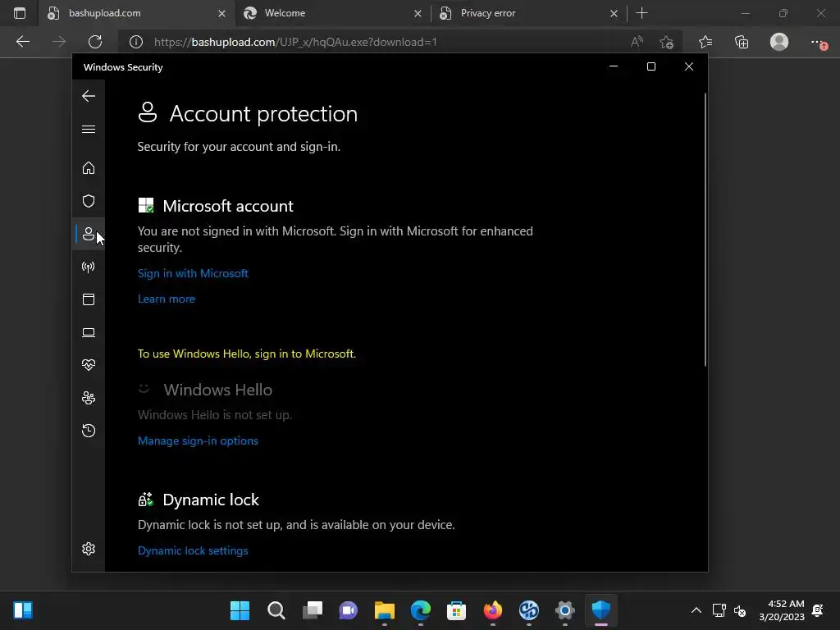Click muted volume icon in tray

[x=741, y=610]
